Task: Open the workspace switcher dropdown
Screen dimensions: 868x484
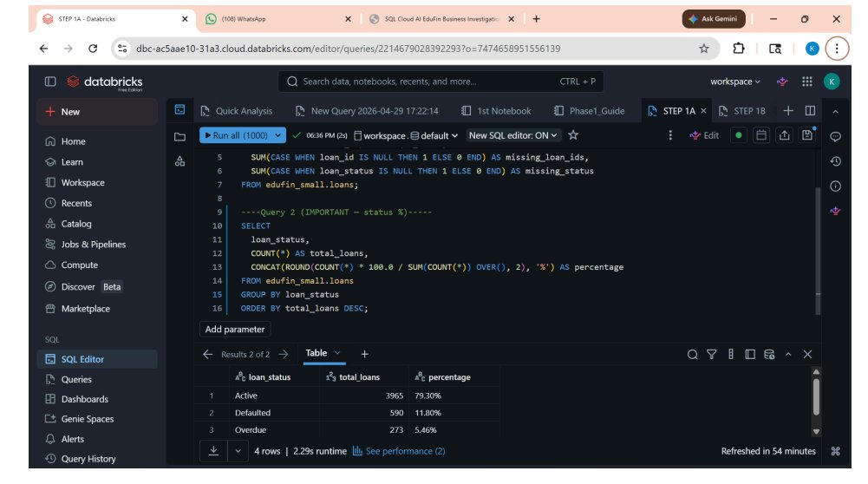Action: [735, 82]
